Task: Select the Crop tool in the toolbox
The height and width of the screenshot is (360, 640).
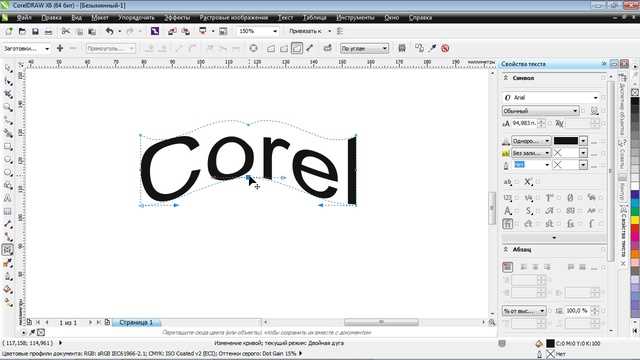Action: 8,94
